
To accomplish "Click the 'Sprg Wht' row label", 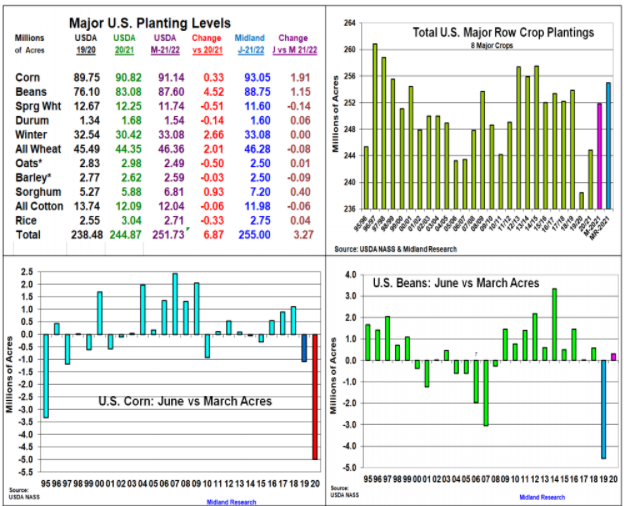I will point(38,106).
